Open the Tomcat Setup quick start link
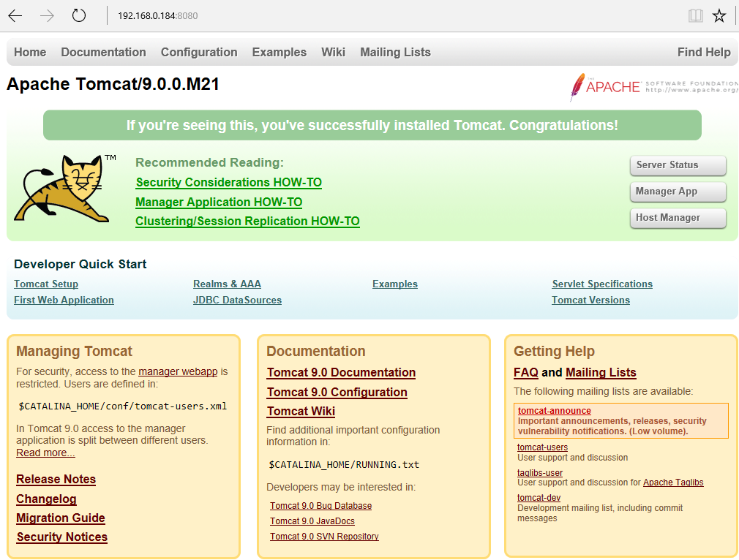The height and width of the screenshot is (560, 739). pyautogui.click(x=46, y=284)
